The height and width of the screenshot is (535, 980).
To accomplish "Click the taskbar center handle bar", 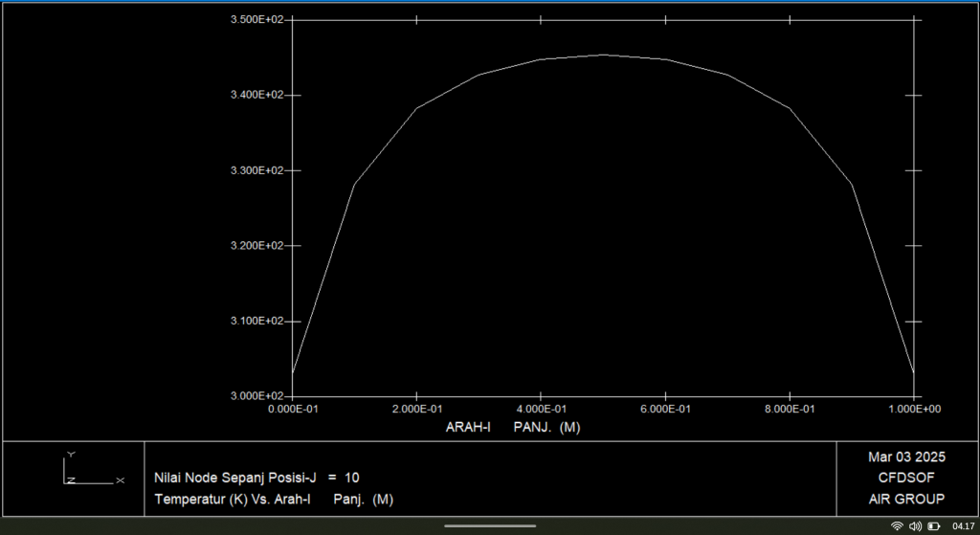I will [x=490, y=525].
